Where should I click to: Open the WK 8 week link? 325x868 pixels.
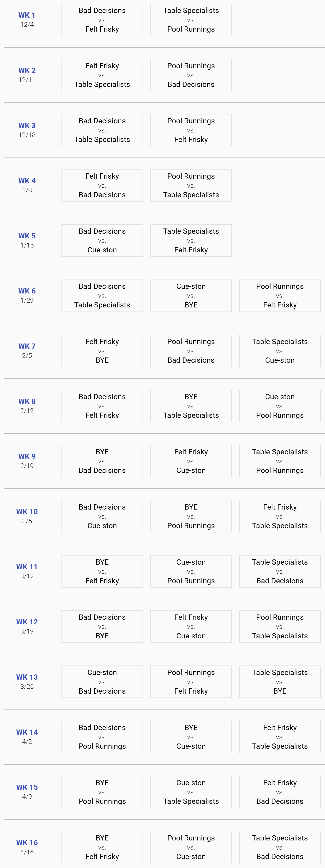[x=27, y=401]
